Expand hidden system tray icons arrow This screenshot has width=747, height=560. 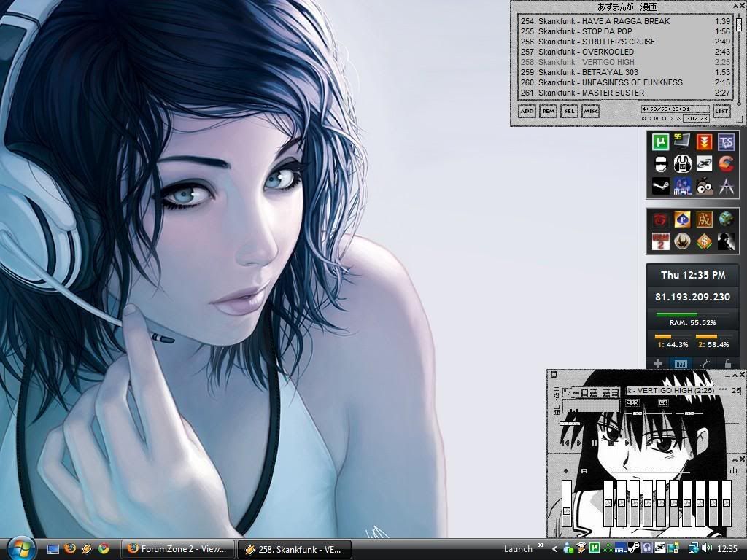click(x=554, y=549)
